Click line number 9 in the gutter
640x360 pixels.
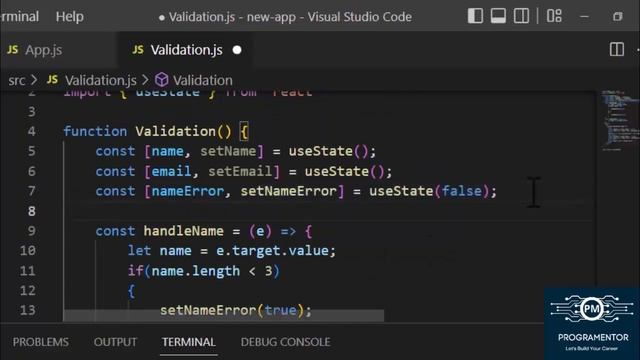(x=31, y=231)
